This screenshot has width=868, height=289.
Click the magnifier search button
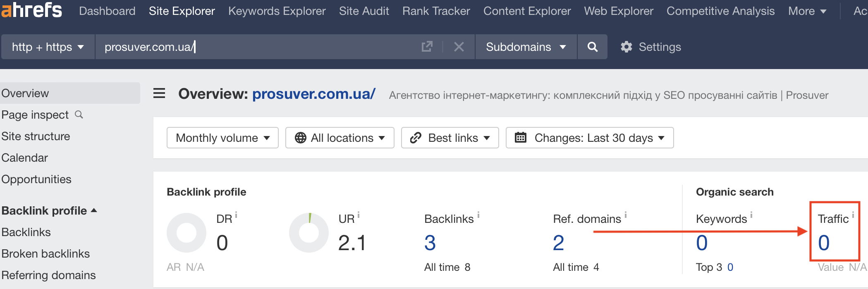[x=592, y=47]
